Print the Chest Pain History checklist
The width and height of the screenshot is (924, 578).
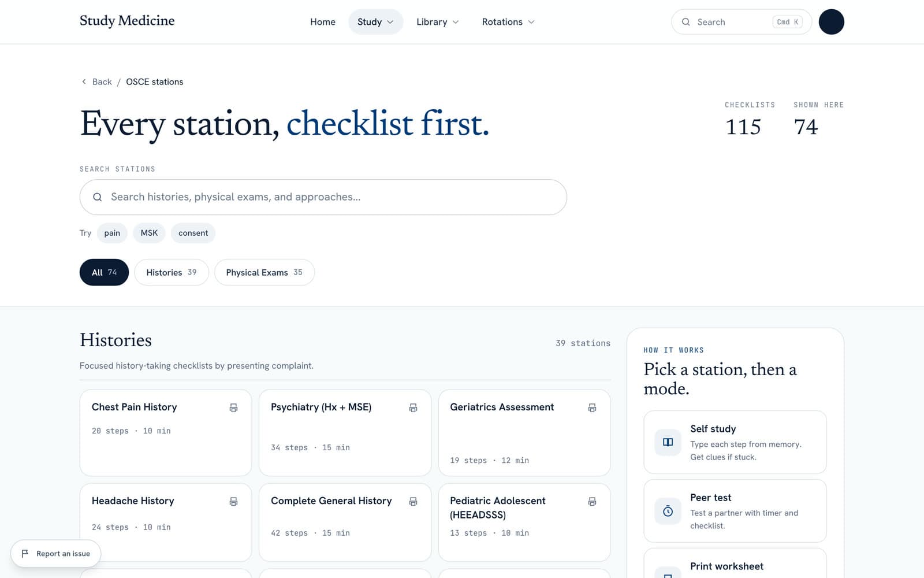pos(233,407)
